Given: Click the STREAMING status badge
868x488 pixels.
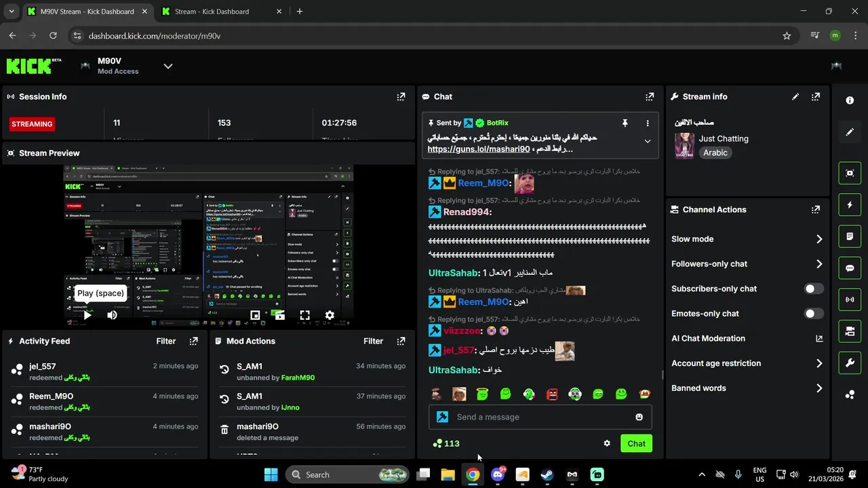Looking at the screenshot, I should coord(32,124).
